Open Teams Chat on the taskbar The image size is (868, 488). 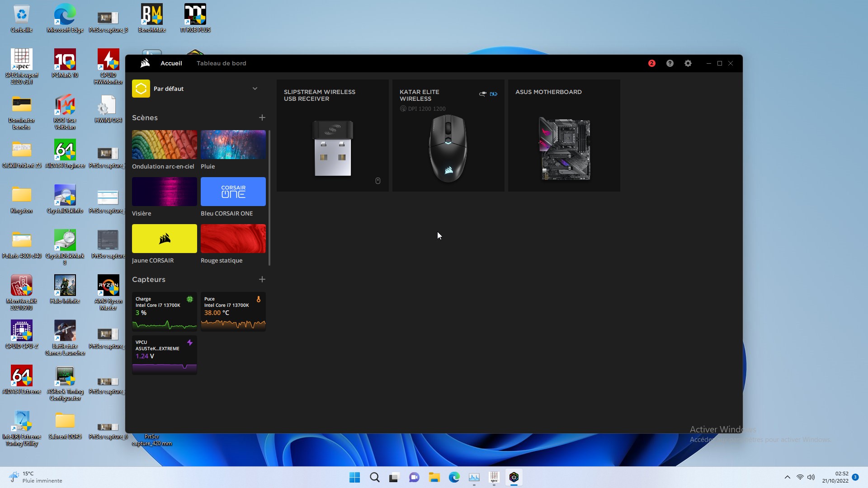(x=414, y=477)
